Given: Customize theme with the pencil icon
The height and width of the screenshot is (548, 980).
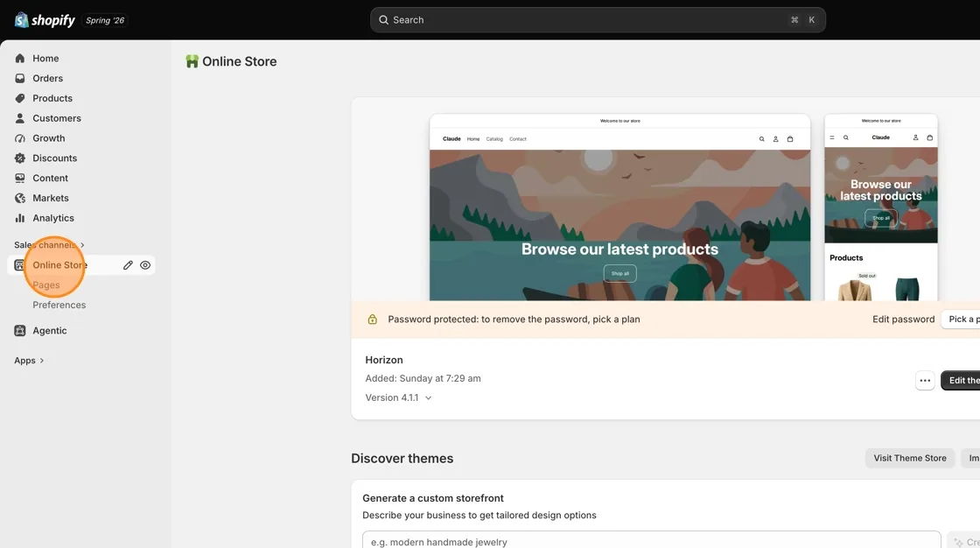Looking at the screenshot, I should pyautogui.click(x=128, y=265).
